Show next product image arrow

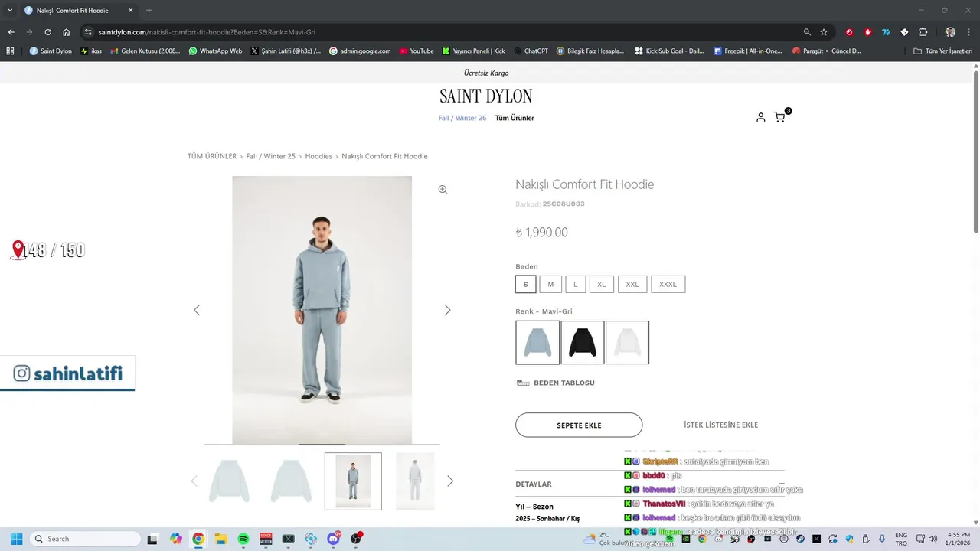tap(447, 310)
